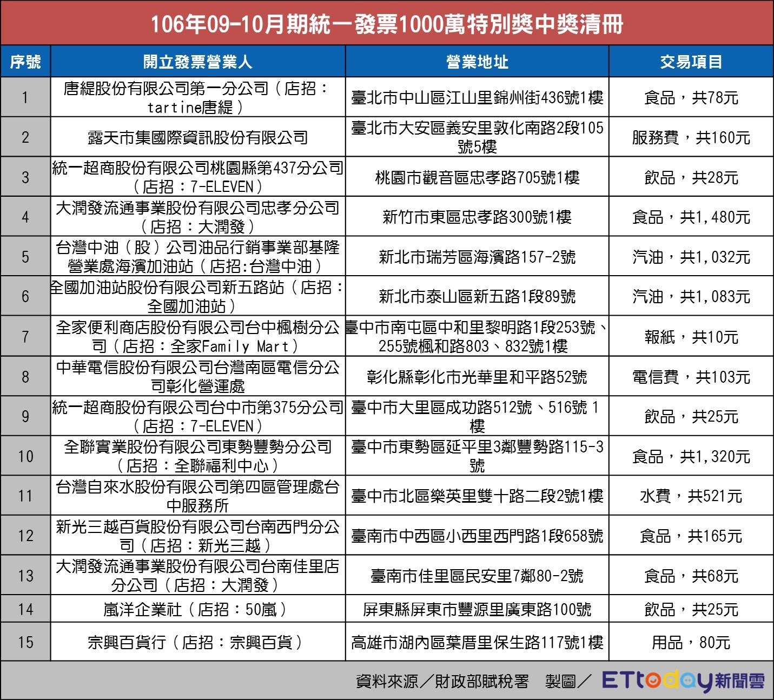Click address '臺北市中山區江山里錦州街436號1樓'
The image size is (774, 700).
click(x=477, y=97)
